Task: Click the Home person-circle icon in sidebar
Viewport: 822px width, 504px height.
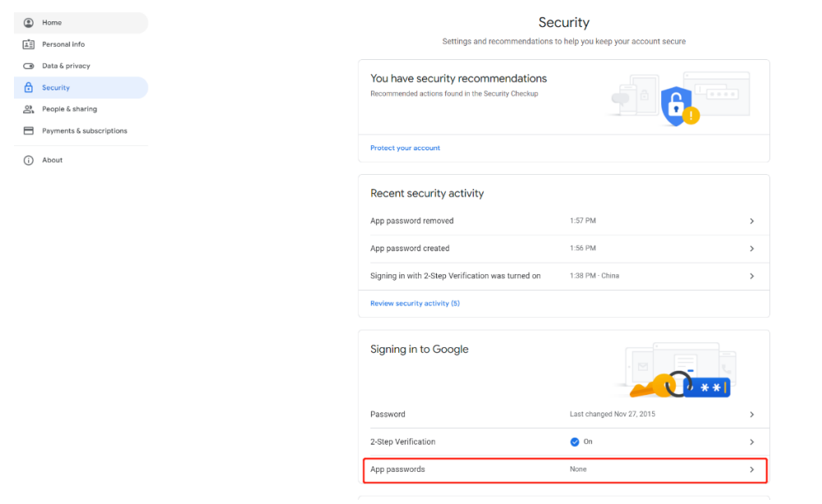Action: (x=28, y=22)
